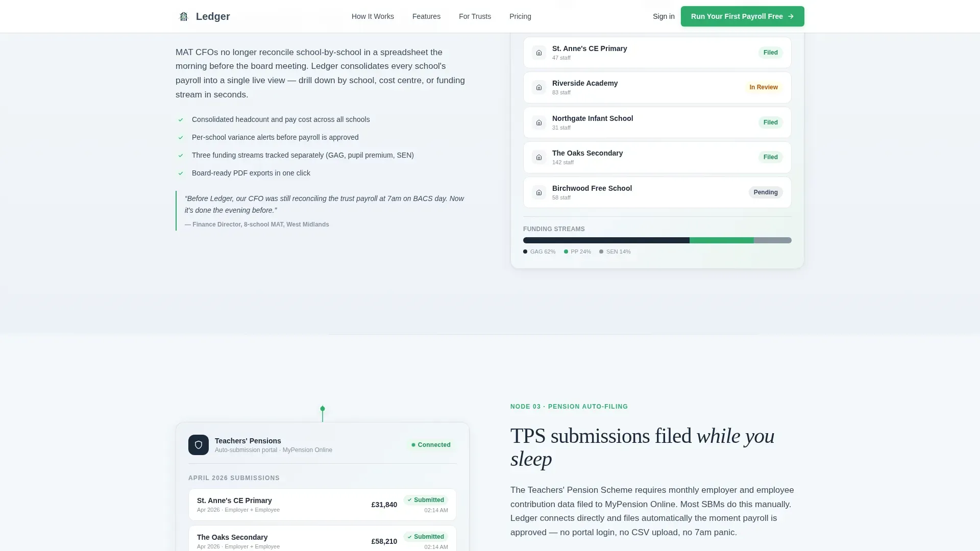Image resolution: width=980 pixels, height=551 pixels.
Task: Click the dark GAG 62% legend dot
Action: pos(525,252)
